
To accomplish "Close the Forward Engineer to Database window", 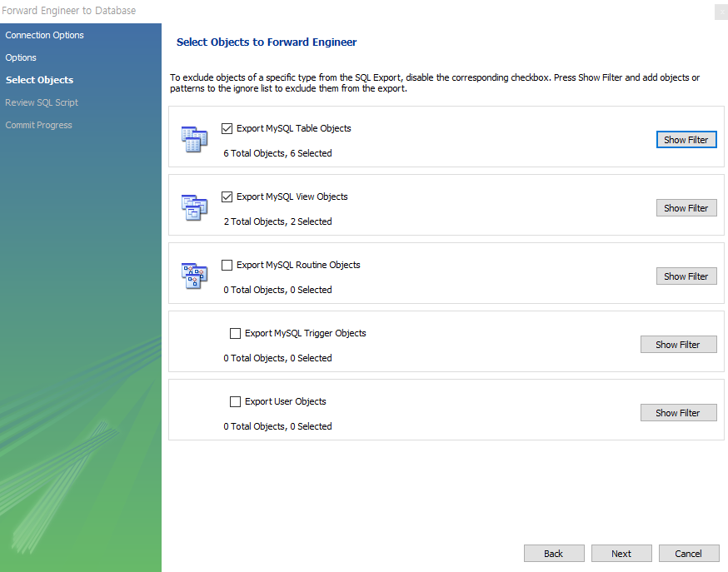I will (721, 12).
